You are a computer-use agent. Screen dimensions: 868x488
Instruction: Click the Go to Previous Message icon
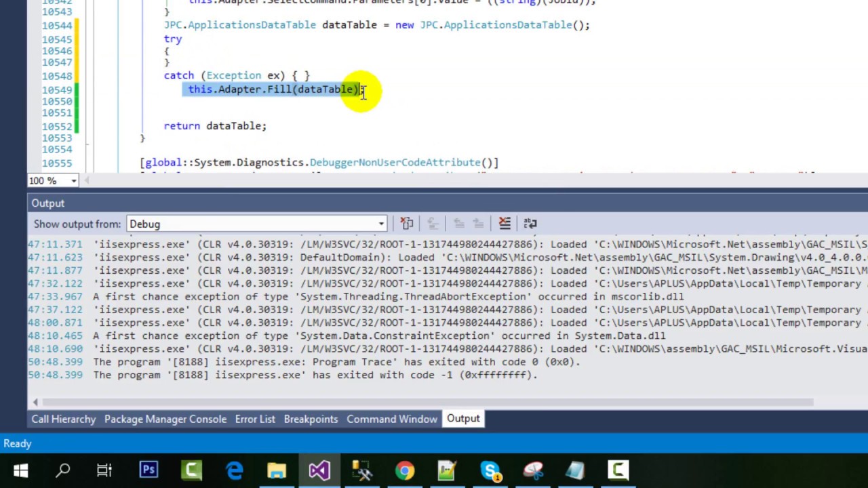coord(459,224)
